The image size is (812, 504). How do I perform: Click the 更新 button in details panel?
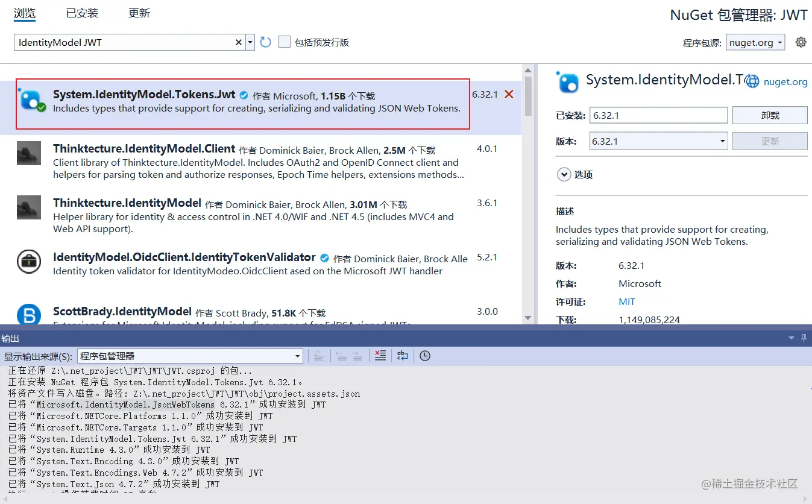[770, 141]
